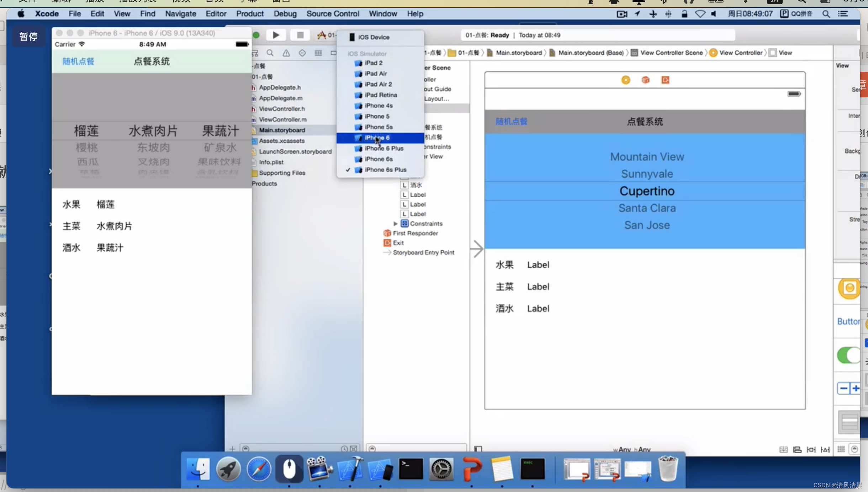Screen dimensions: 868x492
Task: Open the Editor menu
Action: 216,14
